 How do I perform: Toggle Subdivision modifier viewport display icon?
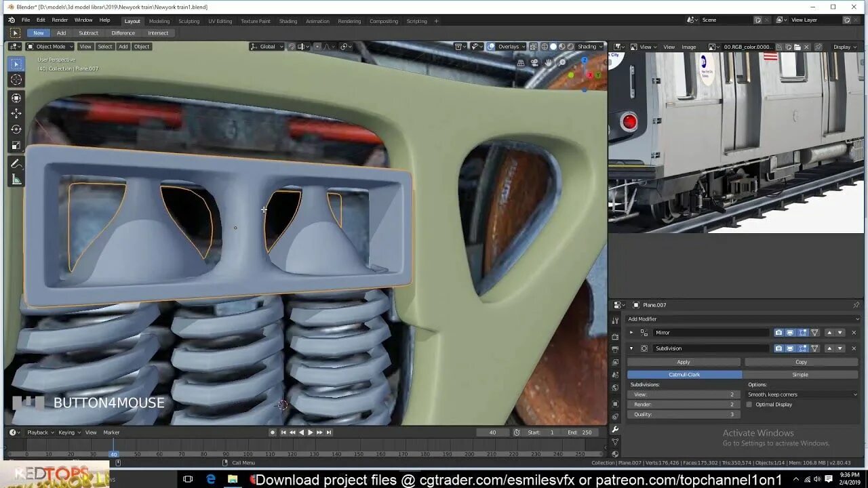790,348
